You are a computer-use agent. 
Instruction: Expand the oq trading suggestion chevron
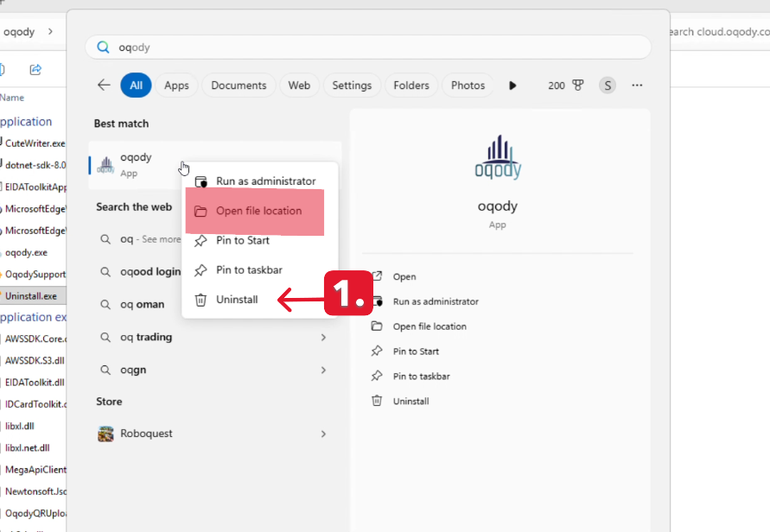[323, 337]
